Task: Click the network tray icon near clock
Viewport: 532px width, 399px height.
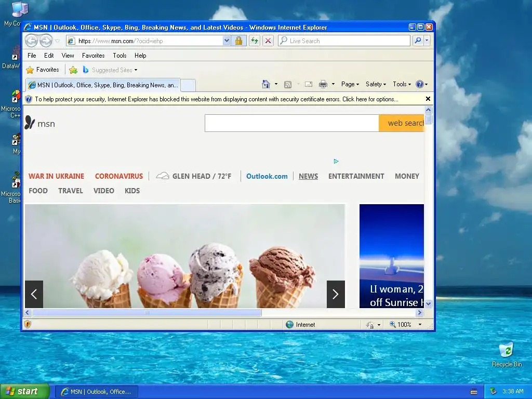Action: click(493, 392)
